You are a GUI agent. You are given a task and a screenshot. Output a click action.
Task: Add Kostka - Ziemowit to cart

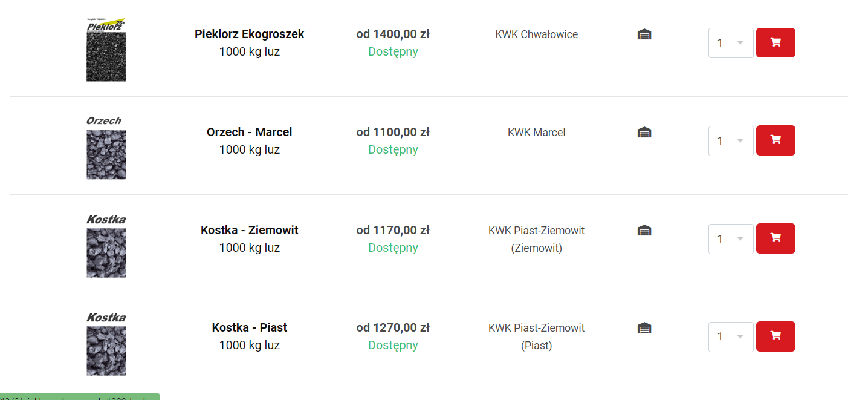776,238
